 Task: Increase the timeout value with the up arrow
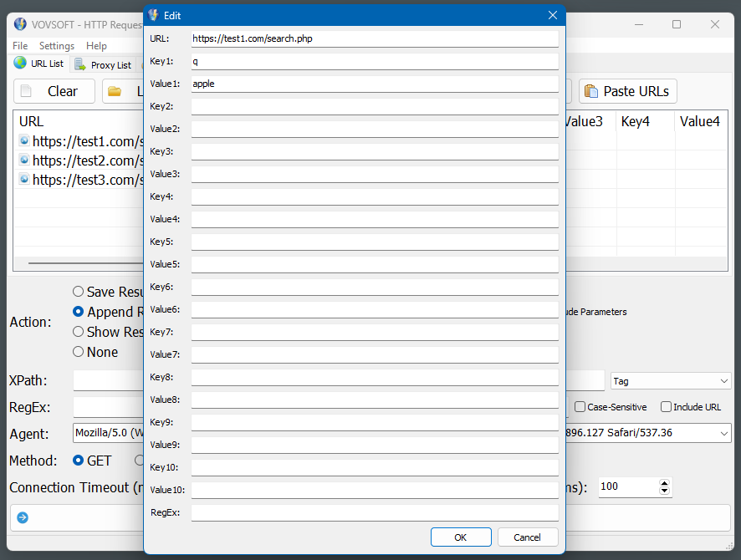[x=664, y=483]
